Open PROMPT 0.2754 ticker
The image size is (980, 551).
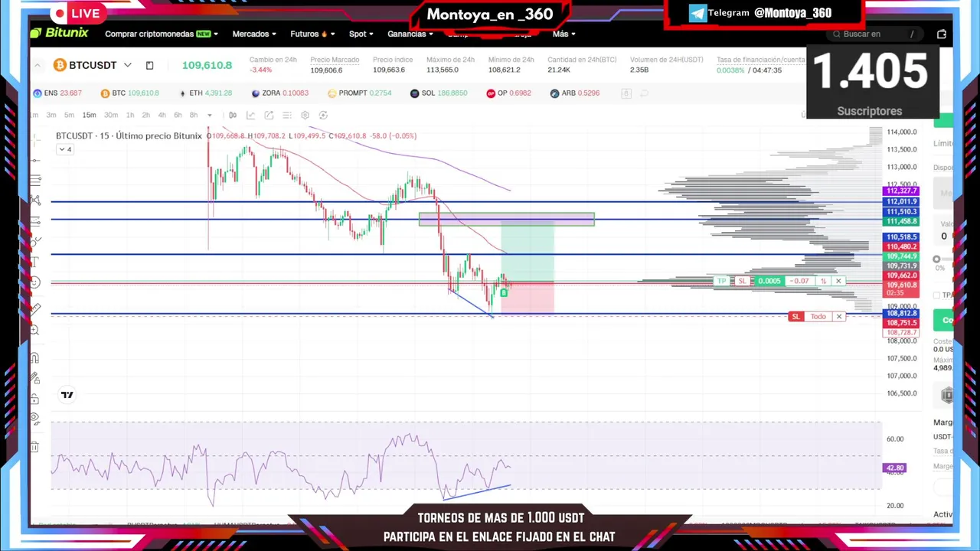[359, 93]
